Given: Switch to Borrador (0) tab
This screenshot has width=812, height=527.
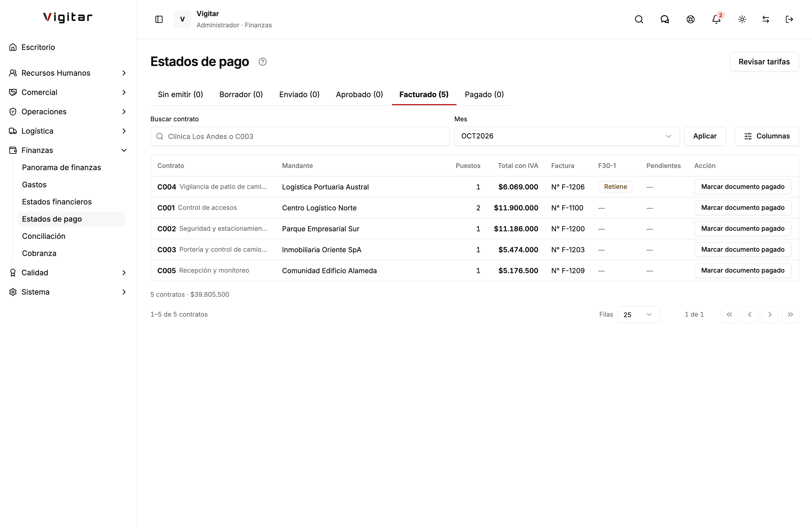Looking at the screenshot, I should coord(241,94).
